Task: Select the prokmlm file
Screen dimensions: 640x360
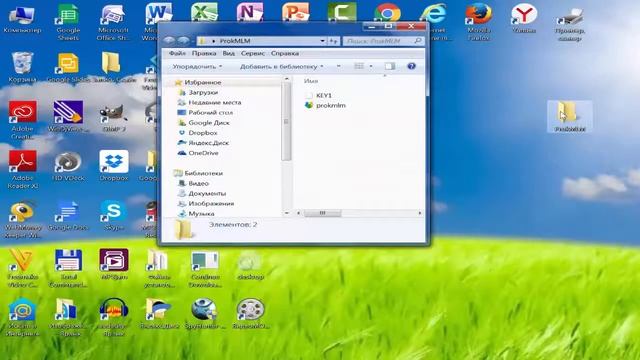Action: point(325,105)
